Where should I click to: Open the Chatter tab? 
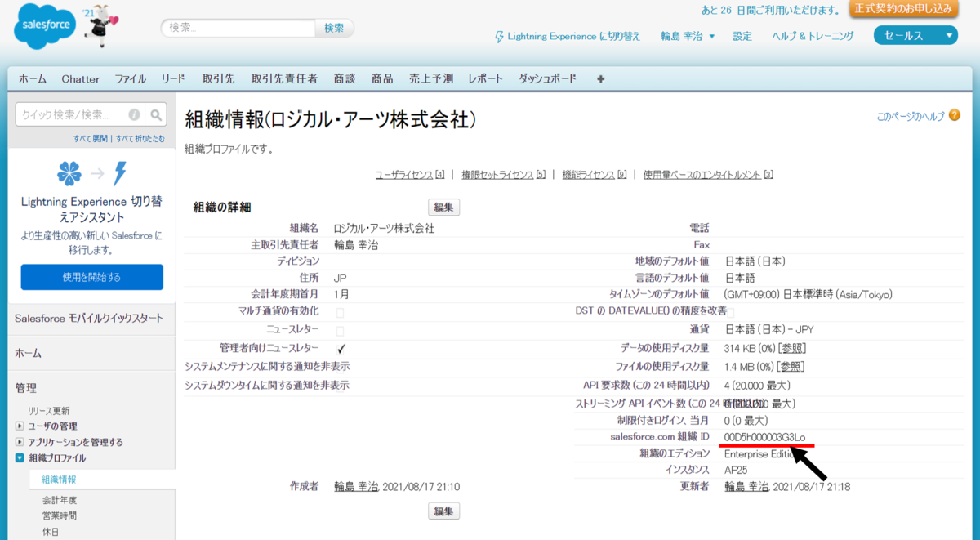tap(80, 78)
